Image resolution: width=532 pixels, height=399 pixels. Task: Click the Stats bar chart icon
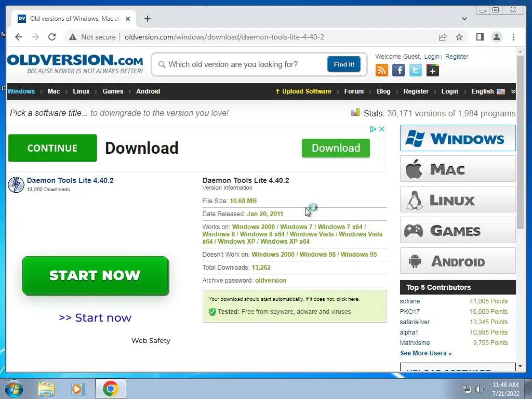355,112
